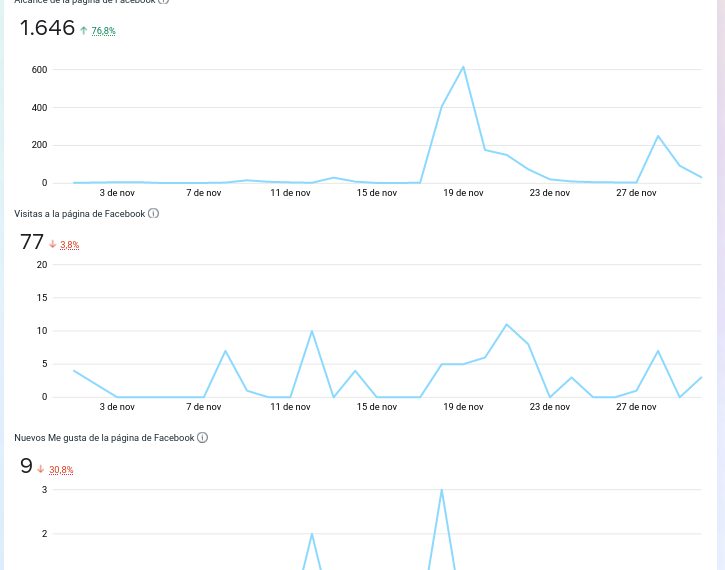Click '7 de nov' on the reach chart axis
This screenshot has width=725, height=570.
204,193
